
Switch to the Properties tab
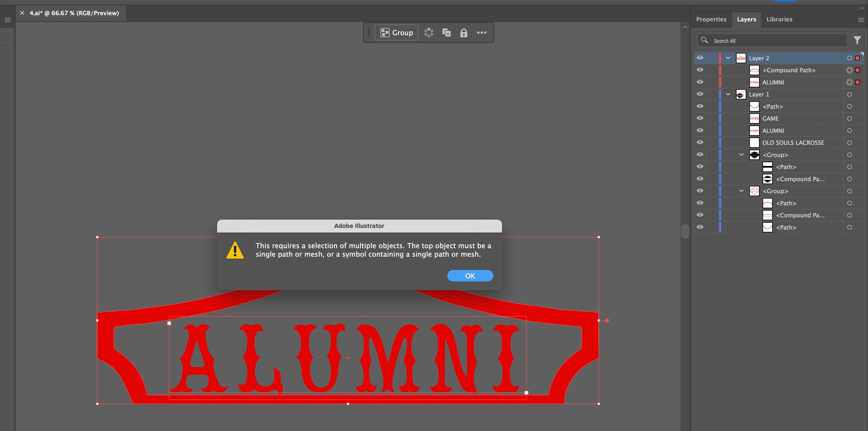pyautogui.click(x=711, y=20)
